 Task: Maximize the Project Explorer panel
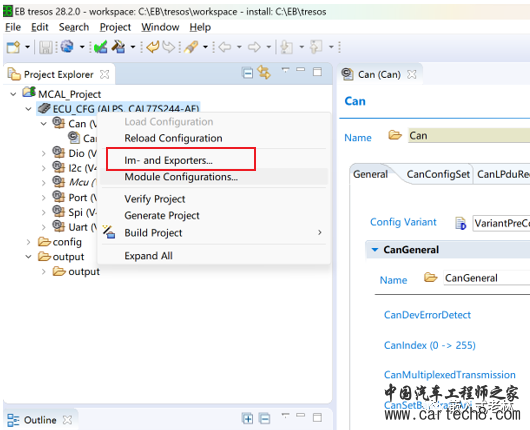pos(317,72)
